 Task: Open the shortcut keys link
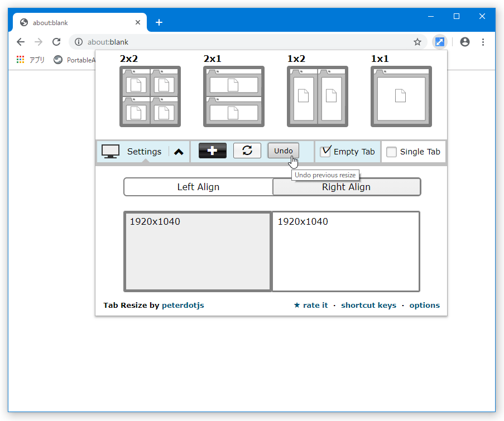tap(369, 305)
